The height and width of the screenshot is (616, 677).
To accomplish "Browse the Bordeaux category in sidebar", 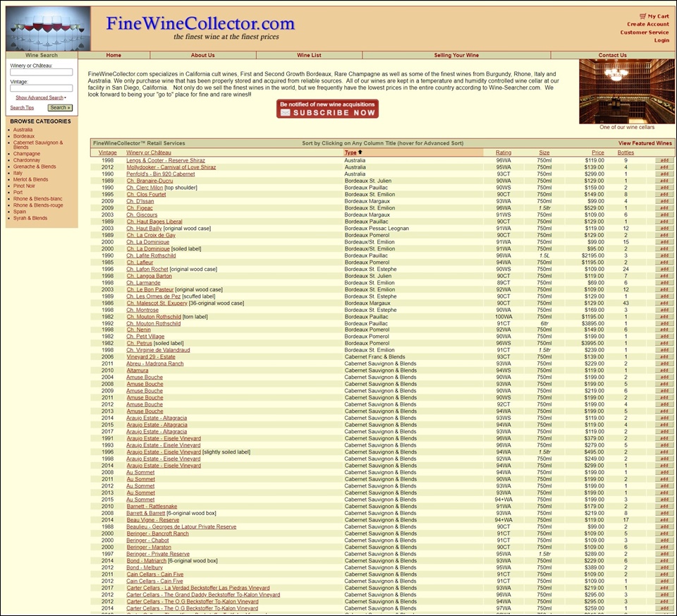I will click(24, 136).
